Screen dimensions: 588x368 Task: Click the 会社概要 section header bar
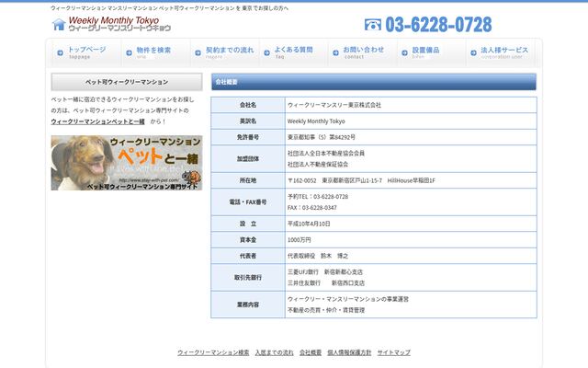coord(374,82)
